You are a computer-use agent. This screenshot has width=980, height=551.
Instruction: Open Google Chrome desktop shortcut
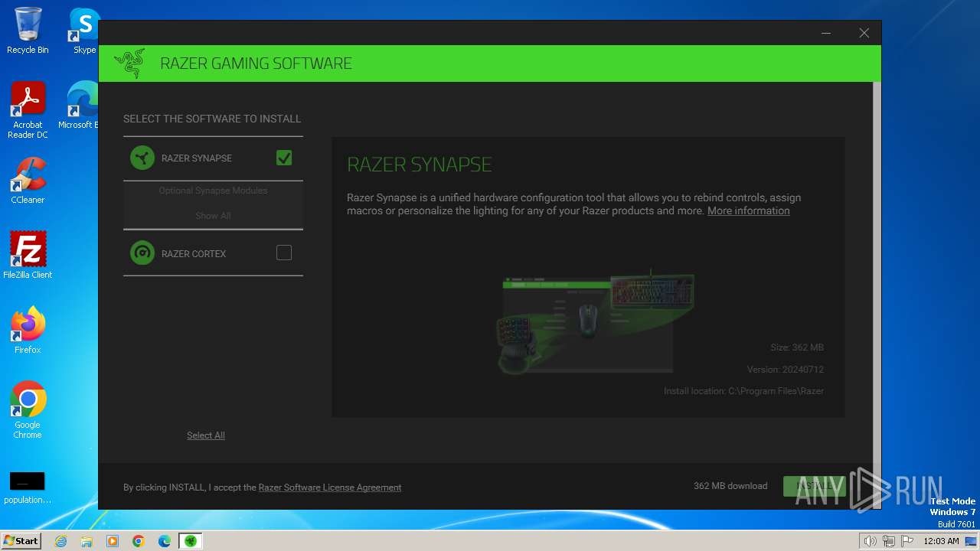pyautogui.click(x=28, y=410)
